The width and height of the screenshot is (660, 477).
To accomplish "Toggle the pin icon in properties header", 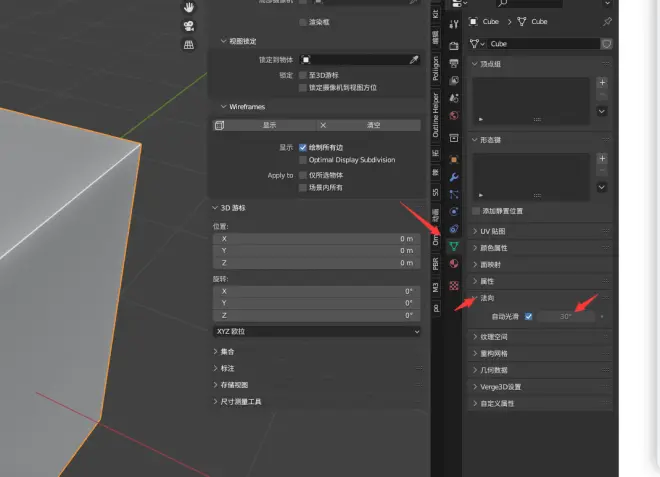I will (x=607, y=21).
